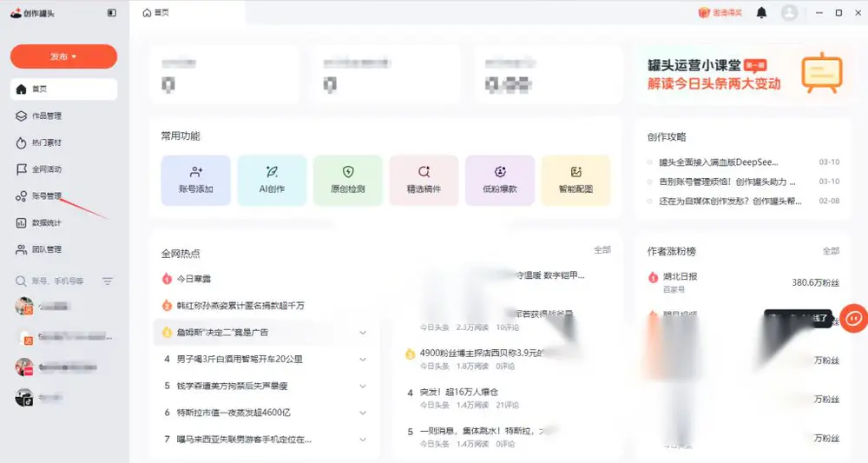Open the AI创作 shortcut tile
868x463 pixels.
pos(272,181)
